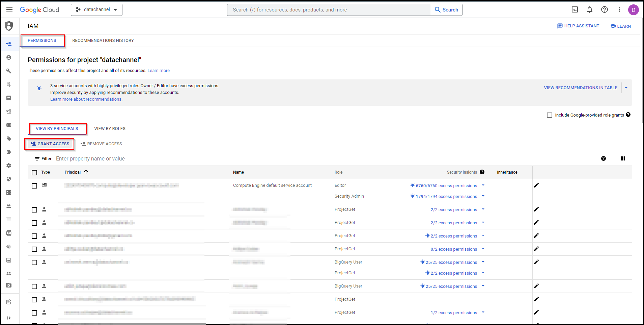Click the Name column header
The height and width of the screenshot is (325, 644).
click(238, 172)
